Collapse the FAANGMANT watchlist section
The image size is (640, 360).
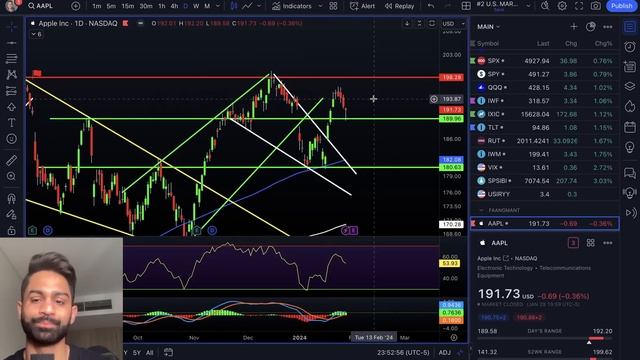(x=482, y=210)
